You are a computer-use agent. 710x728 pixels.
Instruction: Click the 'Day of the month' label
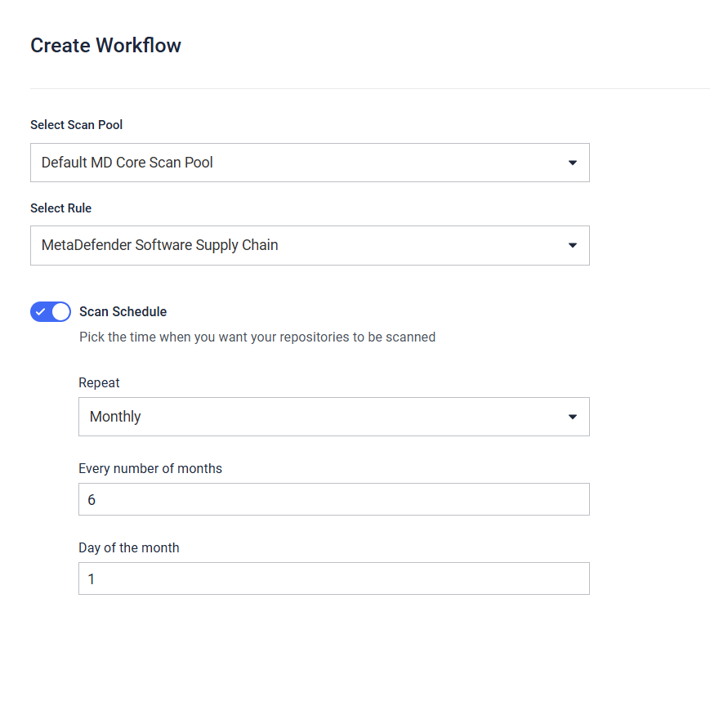128,548
